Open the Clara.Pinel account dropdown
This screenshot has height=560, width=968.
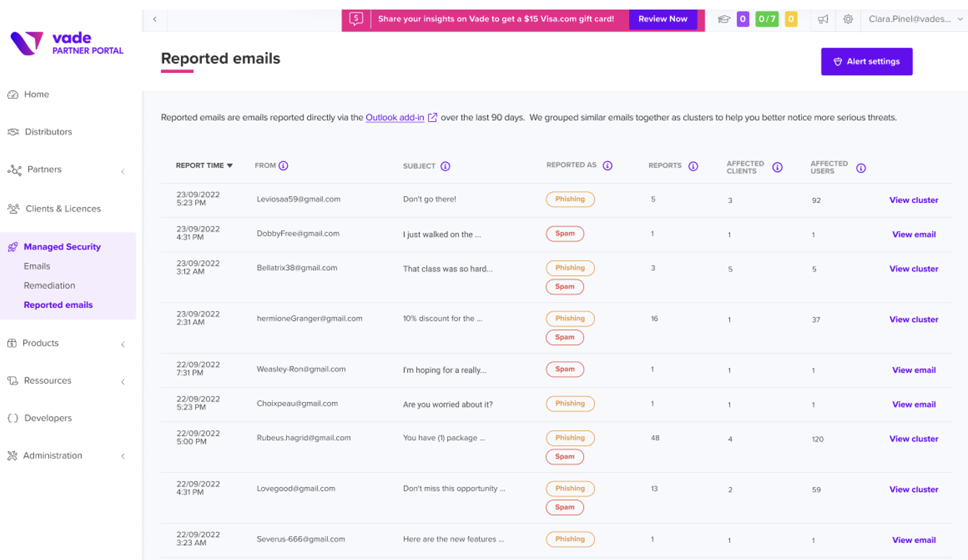915,20
